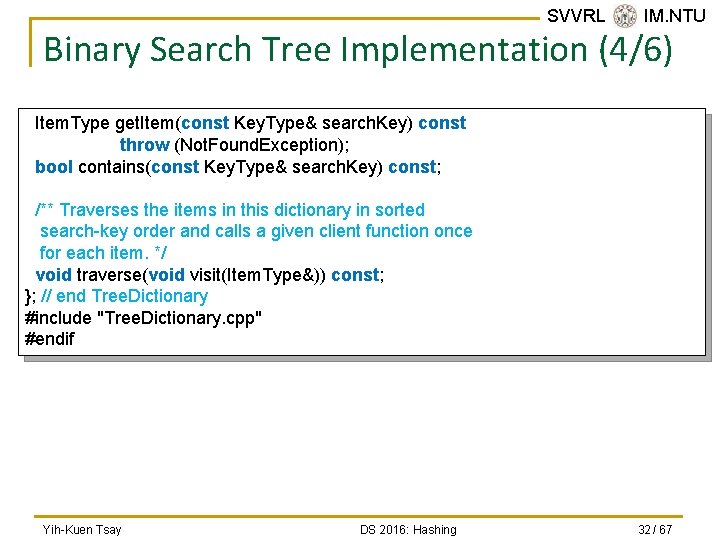The image size is (720, 540).
Task: Click the '}; // end TreeDictionary' line
Action: pos(117,296)
